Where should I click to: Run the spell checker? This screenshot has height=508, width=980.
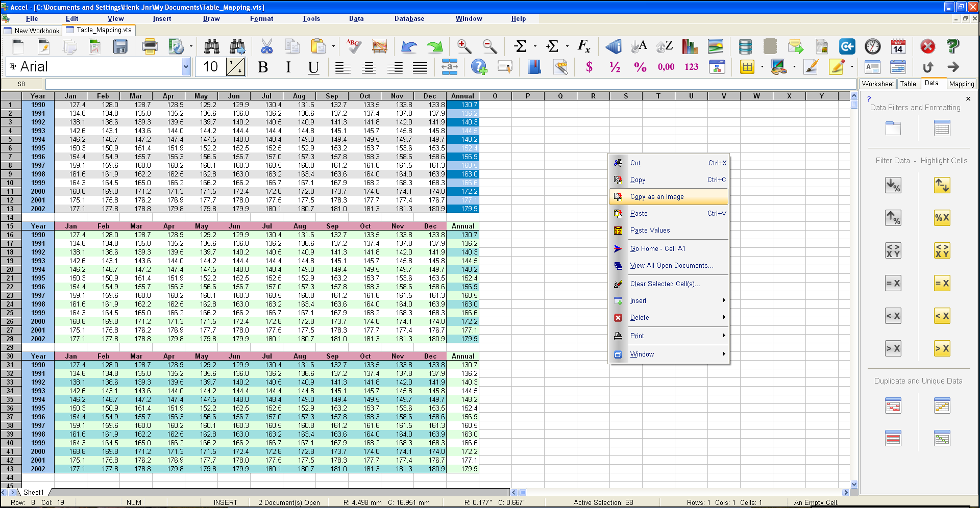pyautogui.click(x=353, y=46)
